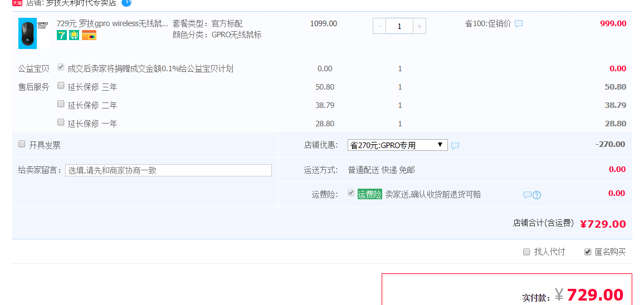Check 延长保修 一年 warranty option
The height and width of the screenshot is (305, 644).
point(61,122)
